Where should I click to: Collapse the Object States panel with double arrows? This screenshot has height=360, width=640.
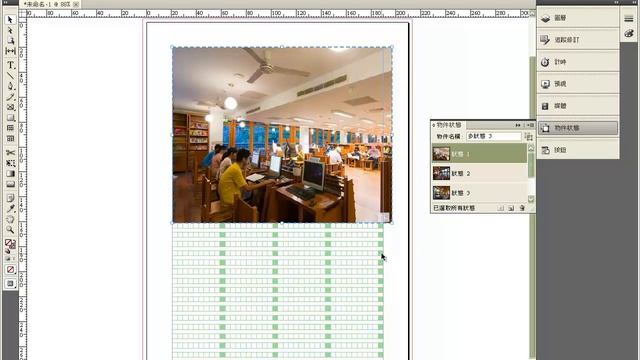pos(518,125)
